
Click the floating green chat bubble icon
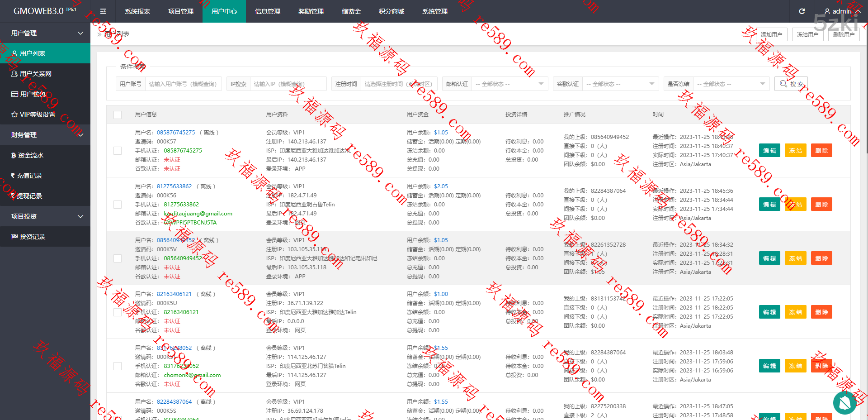coord(844,402)
